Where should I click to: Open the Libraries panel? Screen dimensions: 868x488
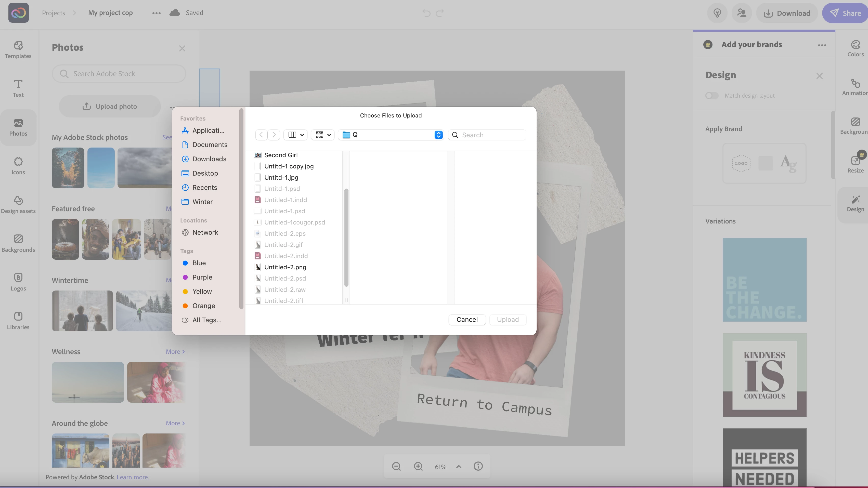[x=18, y=321]
